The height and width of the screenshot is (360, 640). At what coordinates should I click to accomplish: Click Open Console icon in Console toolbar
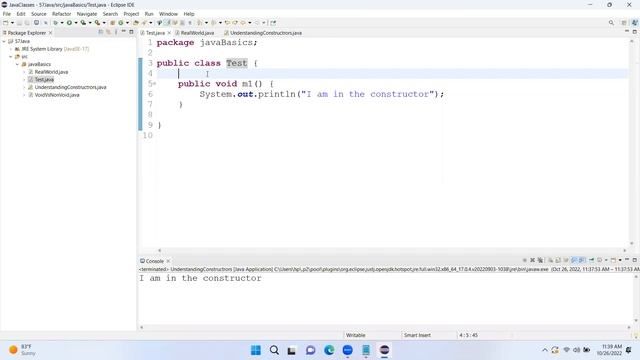point(613,260)
